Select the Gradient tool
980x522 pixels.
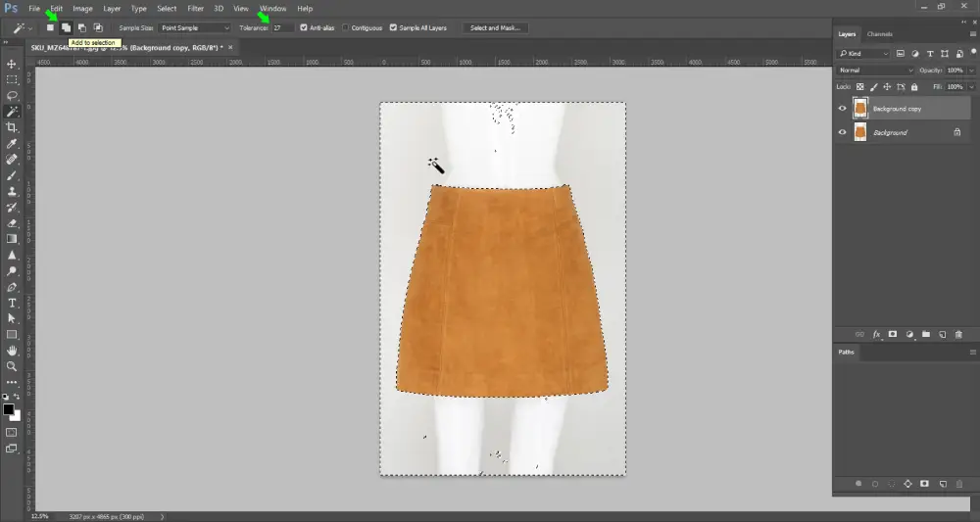click(x=11, y=239)
